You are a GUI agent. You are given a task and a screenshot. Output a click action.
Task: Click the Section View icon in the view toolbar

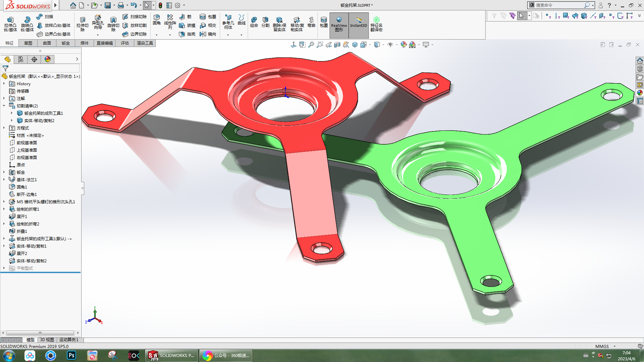[x=337, y=45]
